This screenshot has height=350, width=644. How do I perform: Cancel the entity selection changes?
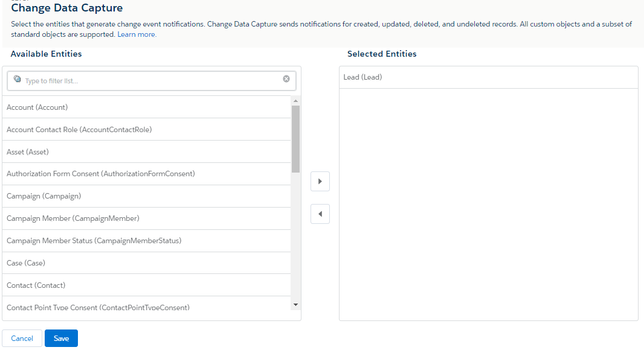point(22,338)
